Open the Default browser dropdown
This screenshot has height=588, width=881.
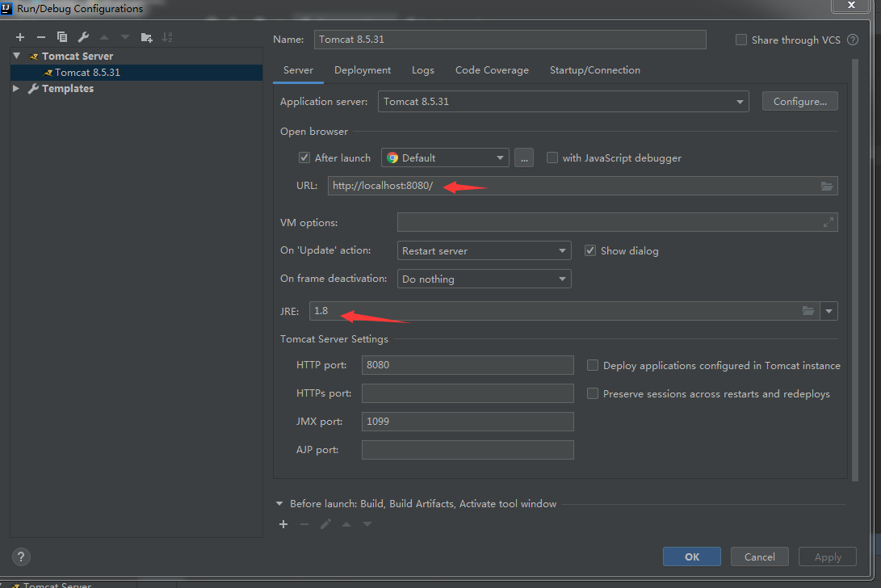click(x=445, y=158)
